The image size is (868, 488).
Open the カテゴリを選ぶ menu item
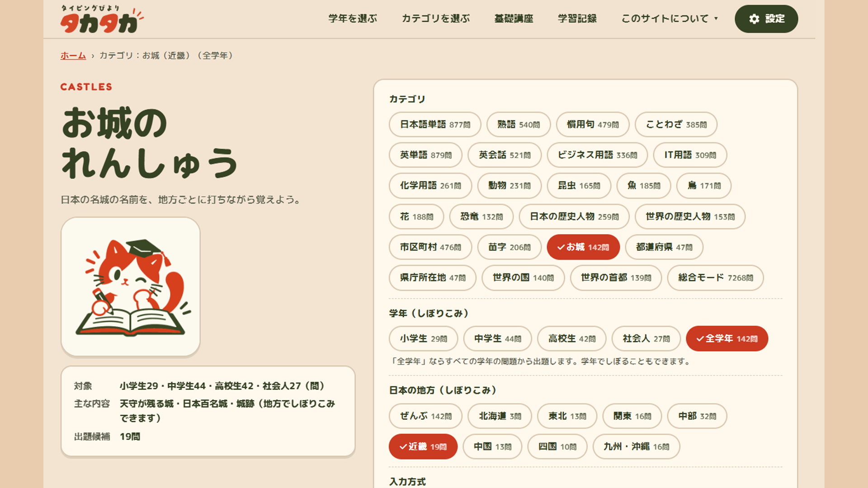click(436, 19)
